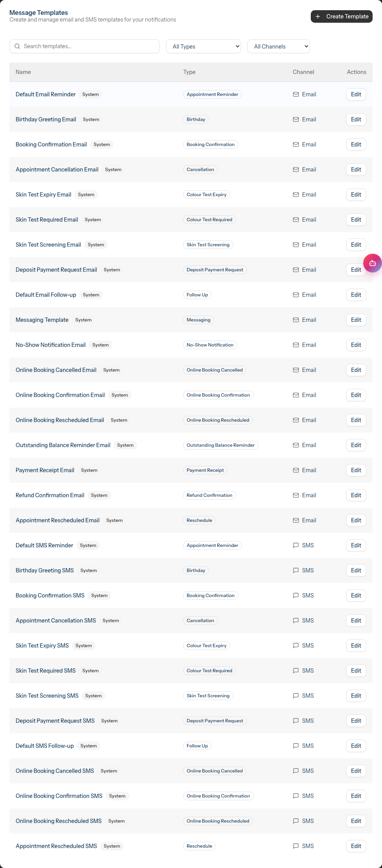The image size is (382, 868).
Task: Click SMS bubble icon for Default SMS Reminder
Action: [x=296, y=545]
